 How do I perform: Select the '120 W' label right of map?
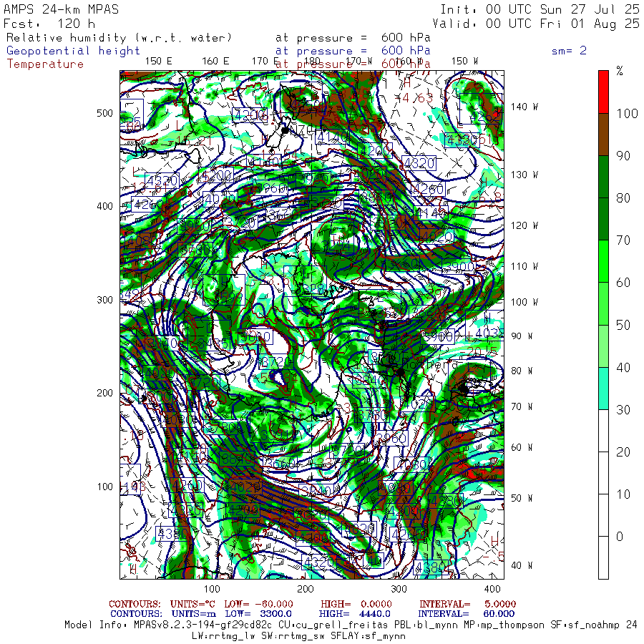[524, 226]
